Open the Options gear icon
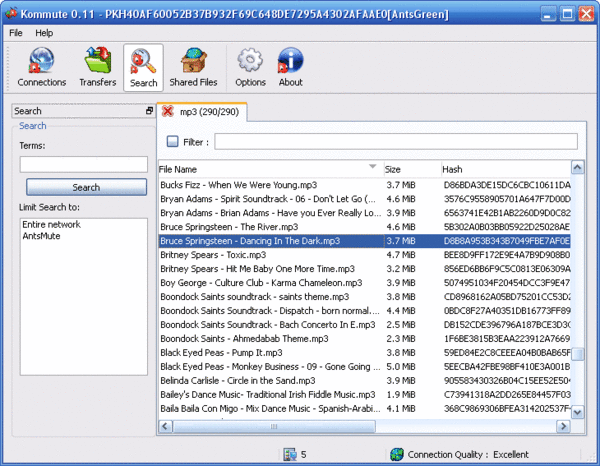 pos(250,67)
